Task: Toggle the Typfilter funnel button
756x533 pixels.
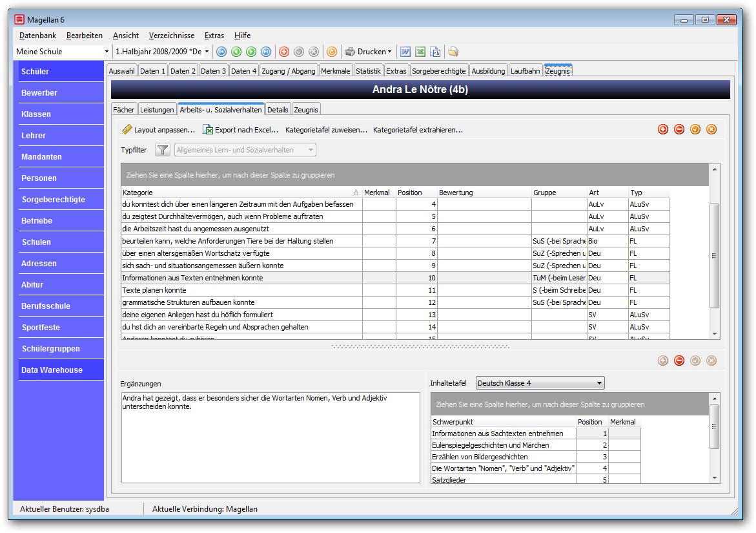Action: [x=163, y=150]
